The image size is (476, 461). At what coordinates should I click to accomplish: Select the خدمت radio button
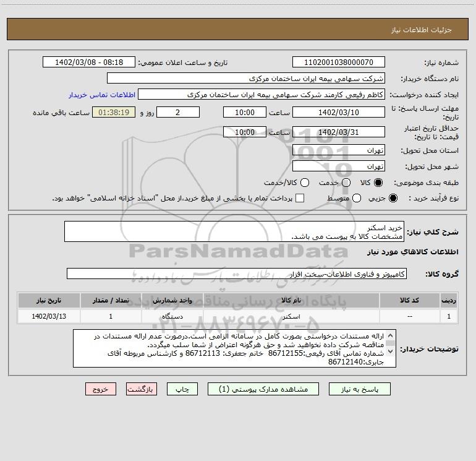point(346,183)
